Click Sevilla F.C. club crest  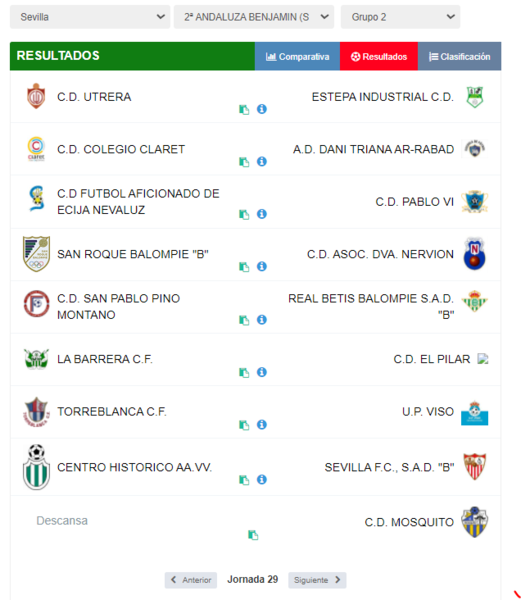tap(474, 466)
